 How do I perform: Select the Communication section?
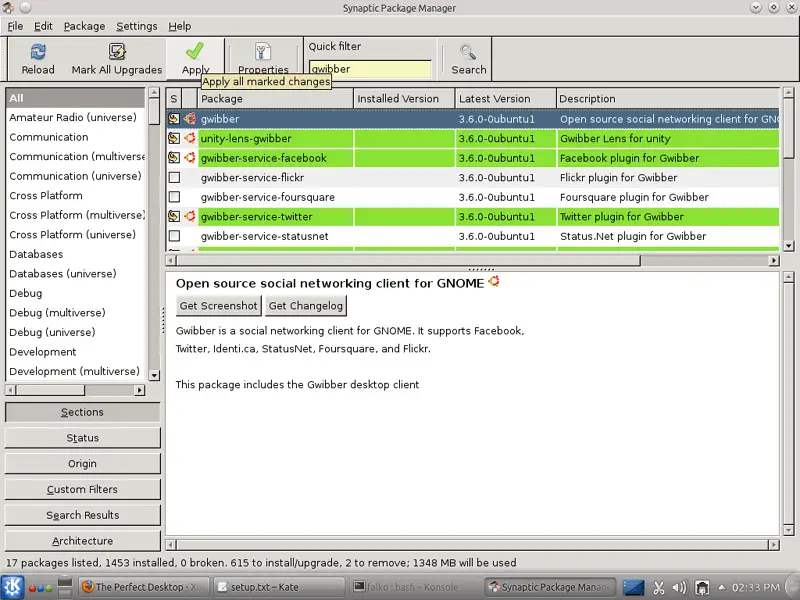click(76, 137)
